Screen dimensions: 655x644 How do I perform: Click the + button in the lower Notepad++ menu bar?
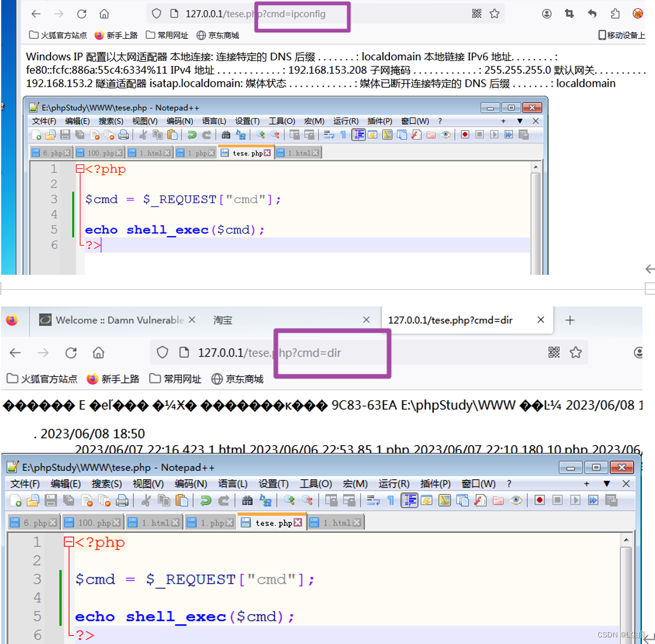pos(586,483)
